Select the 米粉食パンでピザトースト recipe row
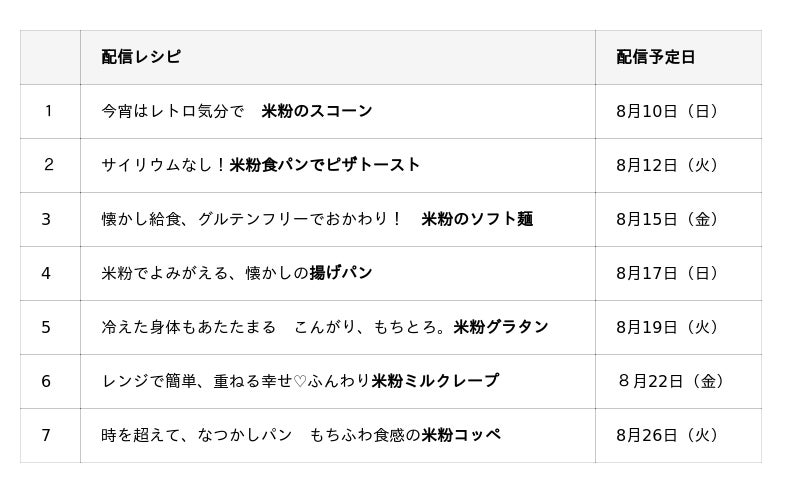The width and height of the screenshot is (800, 493). click(260, 165)
